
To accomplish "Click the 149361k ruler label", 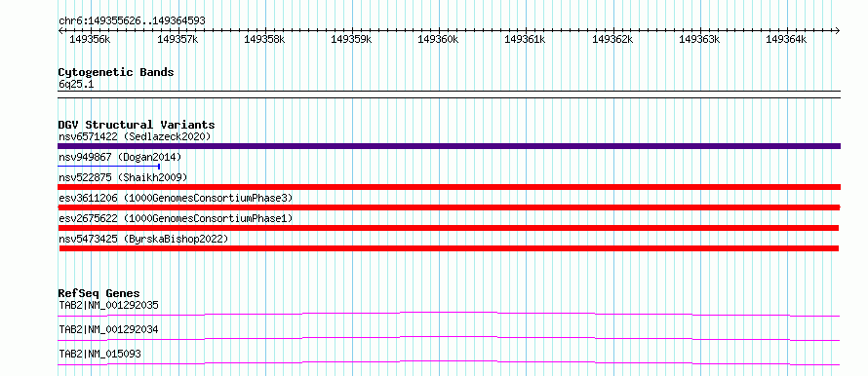I will click(525, 39).
